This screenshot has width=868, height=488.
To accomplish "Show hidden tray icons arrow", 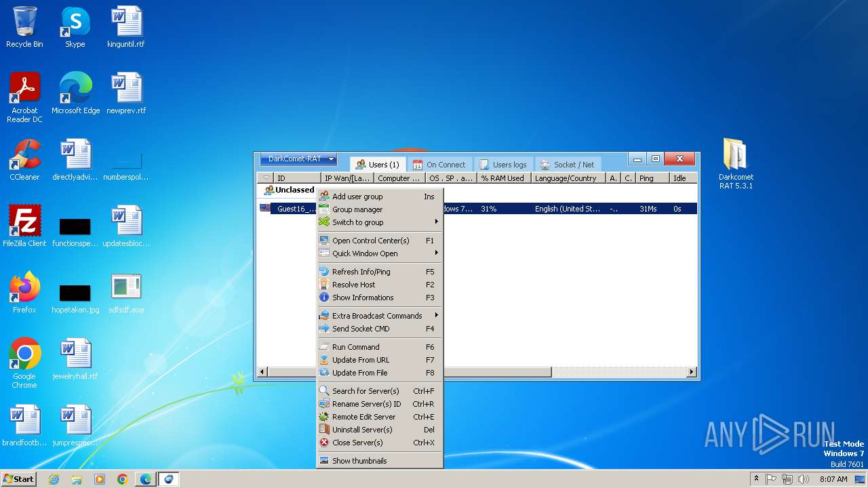I will [756, 479].
